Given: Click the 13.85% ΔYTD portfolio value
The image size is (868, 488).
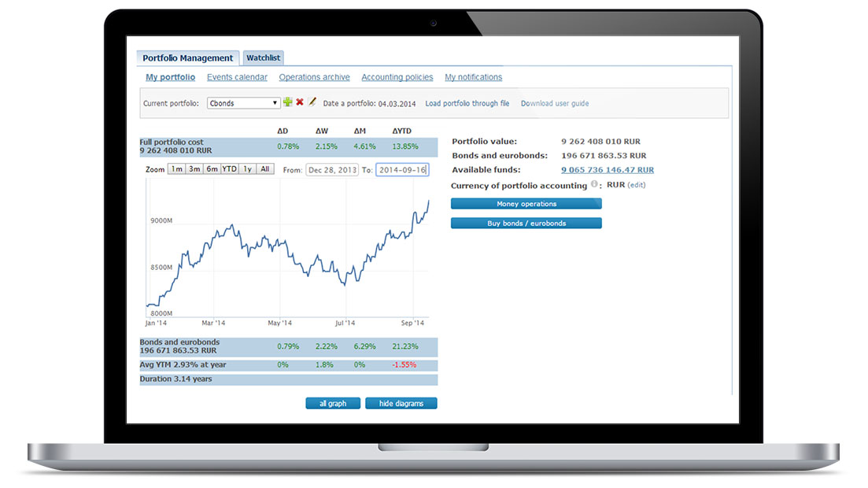Looking at the screenshot, I should tap(404, 146).
